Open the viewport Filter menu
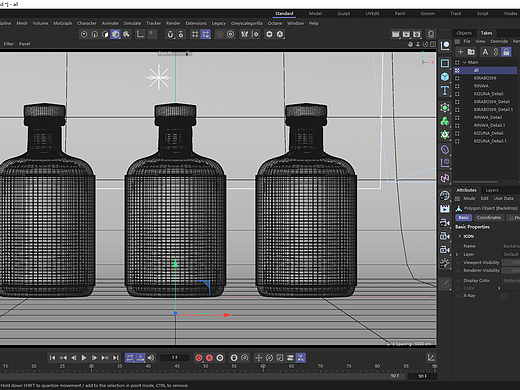This screenshot has height=390, width=520. pos(9,44)
